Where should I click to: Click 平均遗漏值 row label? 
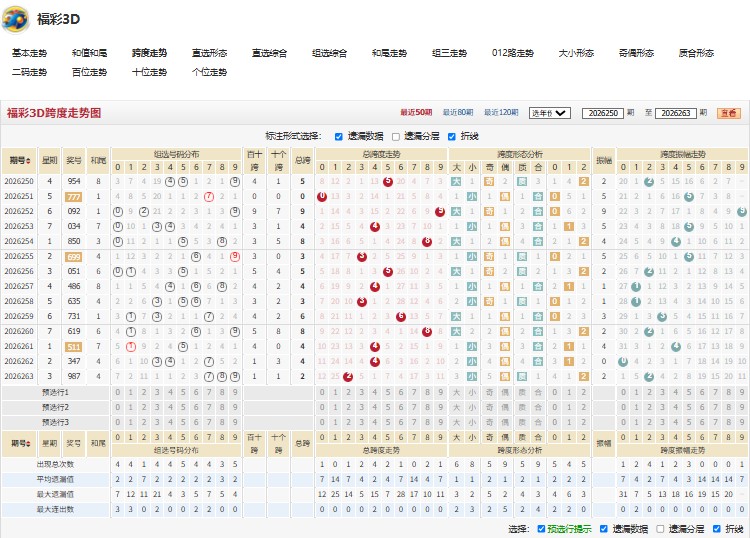click(55, 479)
